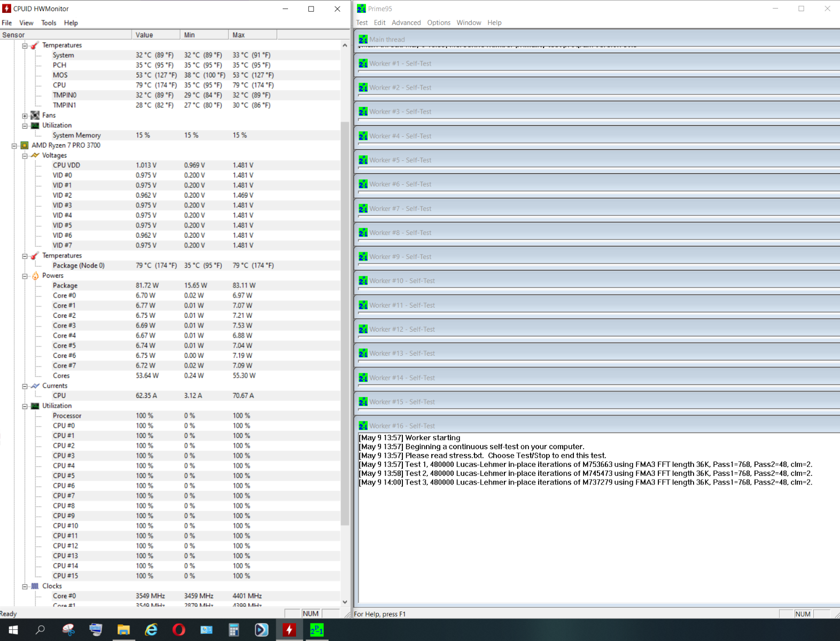Viewport: 840px width, 641px height.
Task: Collapse the Voltages tree node
Action: (25, 155)
